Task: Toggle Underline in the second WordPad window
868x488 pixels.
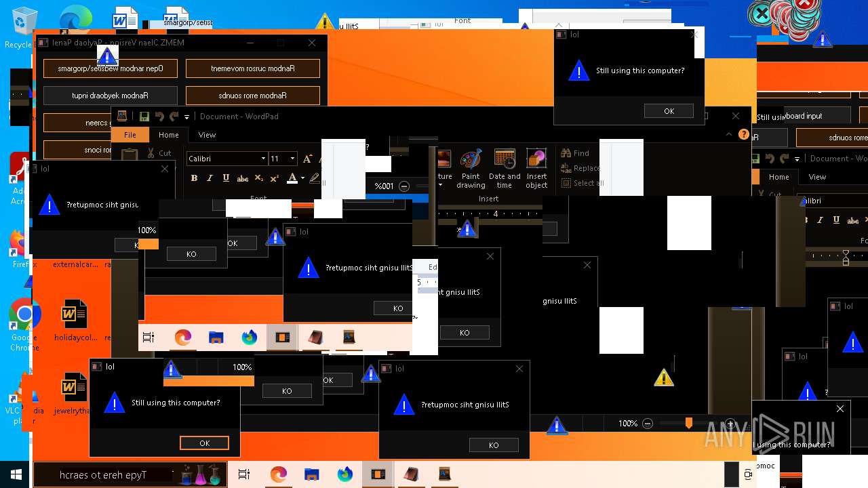Action: [x=836, y=220]
